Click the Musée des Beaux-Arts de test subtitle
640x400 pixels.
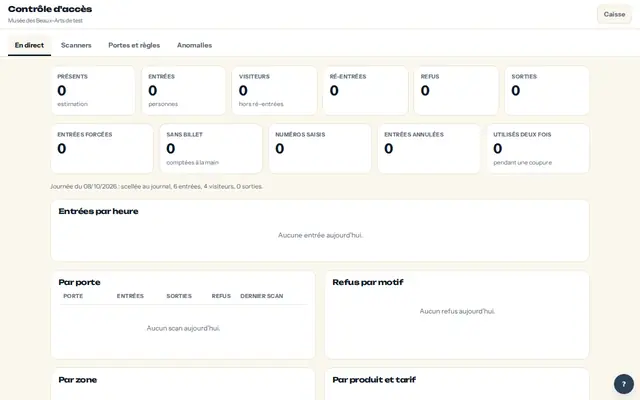[x=45, y=20]
